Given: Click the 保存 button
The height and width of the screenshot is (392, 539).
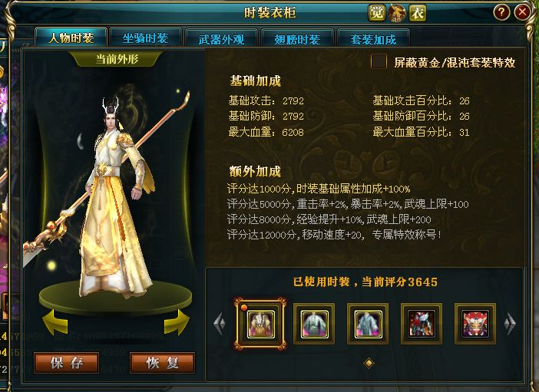Looking at the screenshot, I should tap(67, 363).
